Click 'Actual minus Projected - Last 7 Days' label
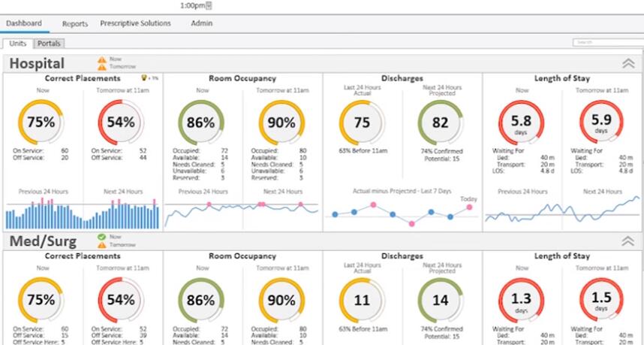Image resolution: width=644 pixels, height=345 pixels. pyautogui.click(x=402, y=191)
